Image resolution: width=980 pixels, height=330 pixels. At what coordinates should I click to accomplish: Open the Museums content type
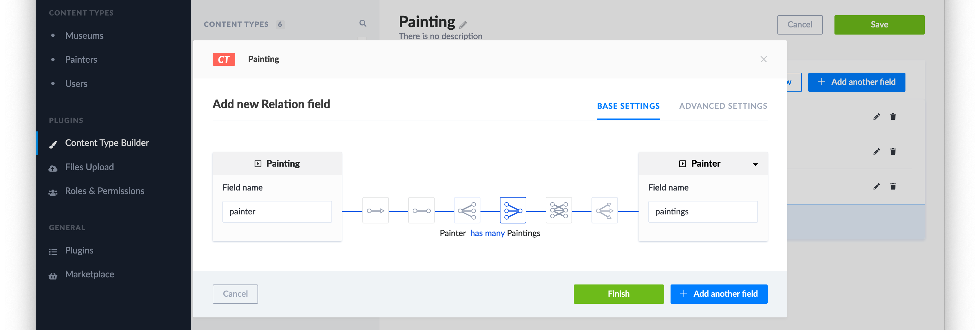point(84,36)
